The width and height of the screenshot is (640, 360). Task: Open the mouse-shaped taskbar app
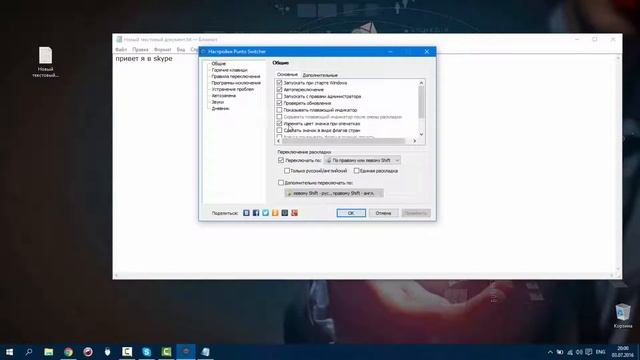[x=107, y=352]
